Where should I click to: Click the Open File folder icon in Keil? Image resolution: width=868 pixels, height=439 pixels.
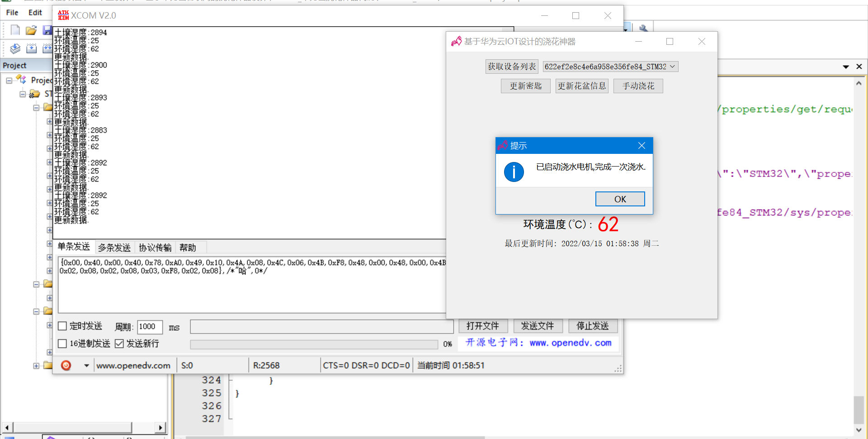tap(31, 30)
